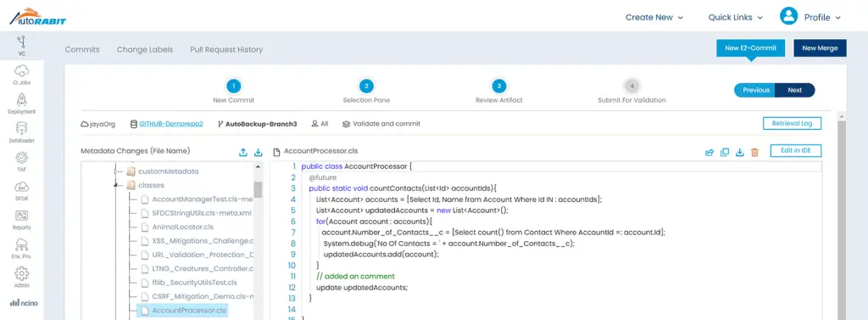Open Env. Pro. in the sidebar

21,249
